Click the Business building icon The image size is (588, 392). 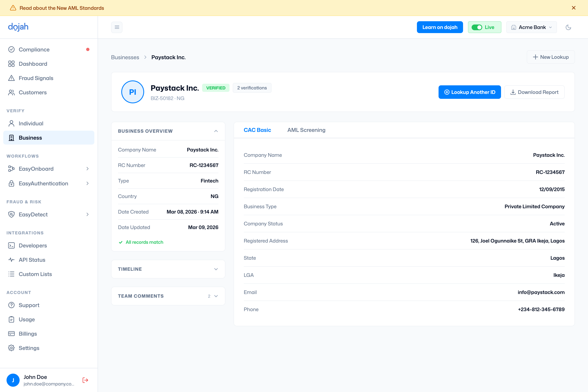coord(11,138)
